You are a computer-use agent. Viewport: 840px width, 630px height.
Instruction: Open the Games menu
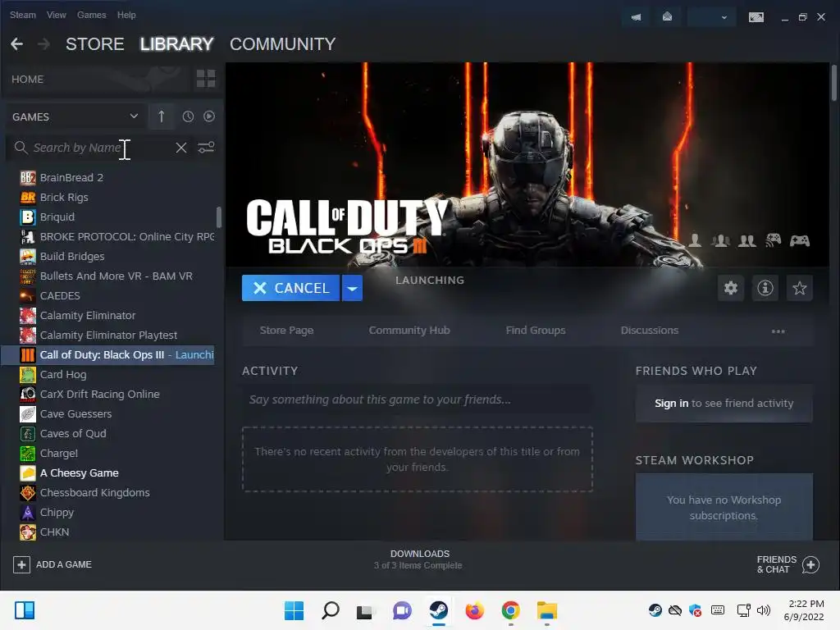(x=92, y=15)
